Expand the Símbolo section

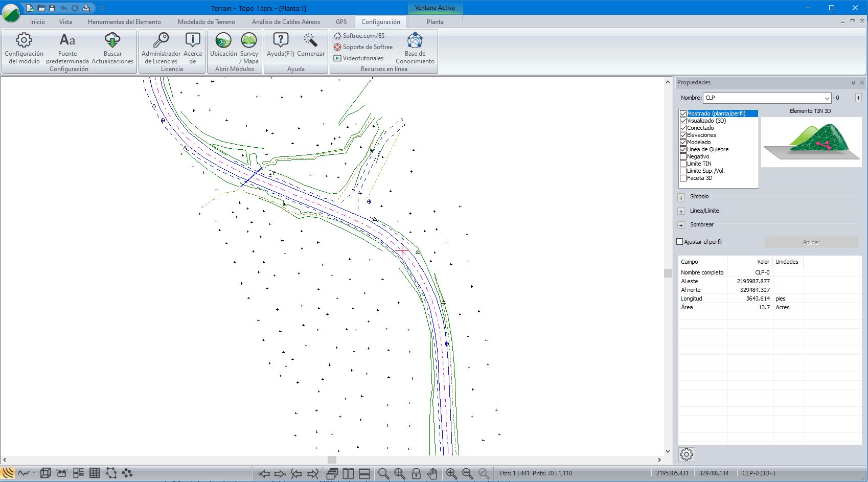click(x=681, y=197)
